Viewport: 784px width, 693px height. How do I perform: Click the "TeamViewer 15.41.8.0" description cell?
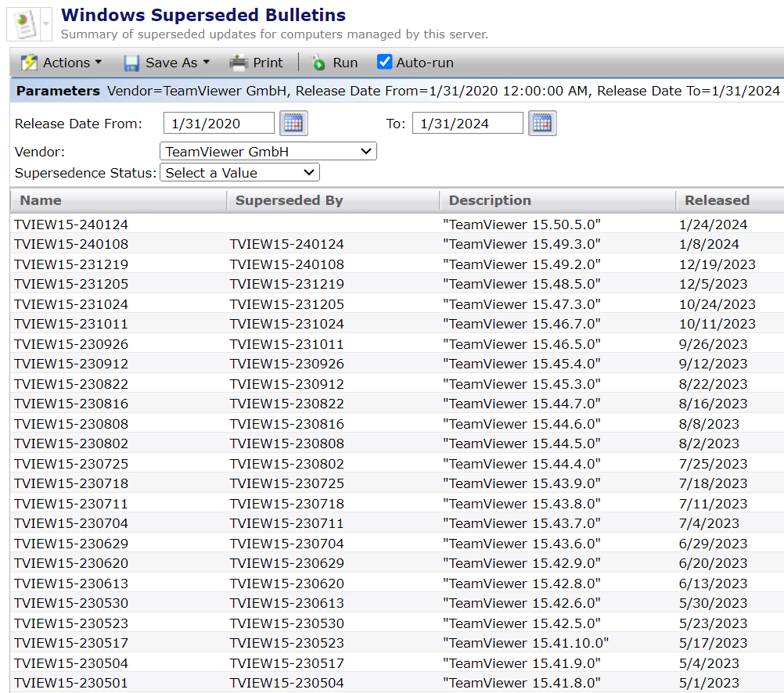(522, 683)
